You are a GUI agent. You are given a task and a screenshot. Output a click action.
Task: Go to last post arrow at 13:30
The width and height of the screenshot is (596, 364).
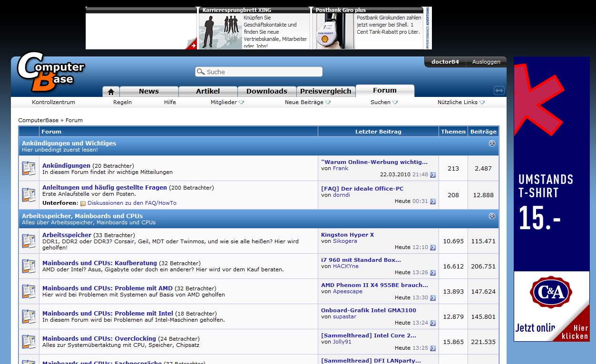[x=433, y=298]
